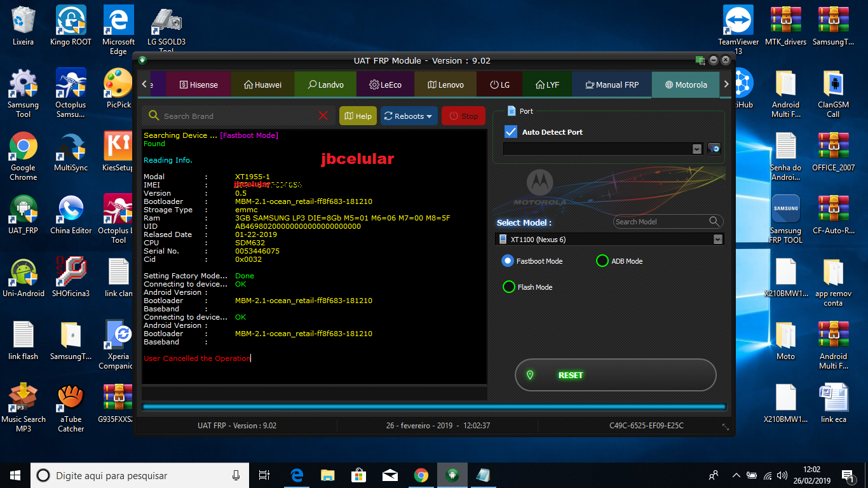Click the RESET button

(x=615, y=376)
